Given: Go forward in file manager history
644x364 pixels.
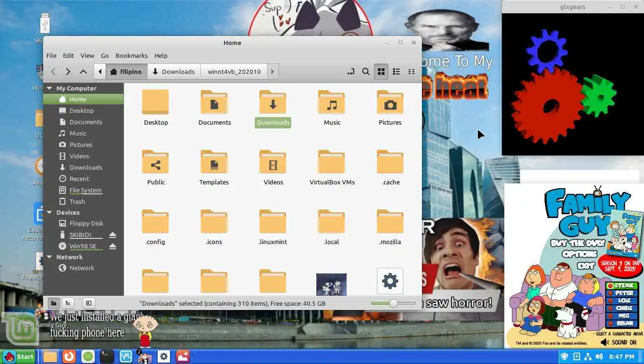Looking at the screenshot, I should pyautogui.click(x=68, y=72).
